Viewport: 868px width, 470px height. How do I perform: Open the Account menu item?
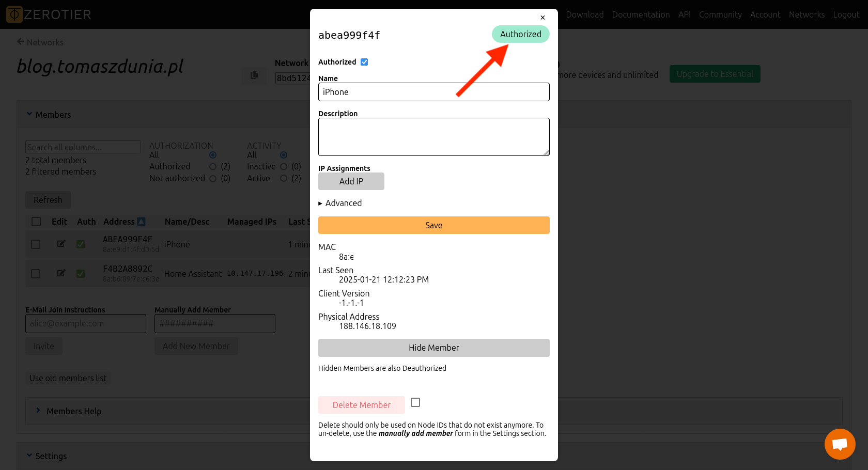[x=765, y=14]
